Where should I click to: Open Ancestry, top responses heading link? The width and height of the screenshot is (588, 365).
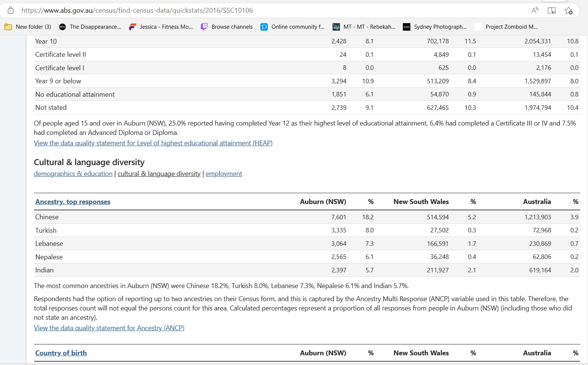click(73, 202)
